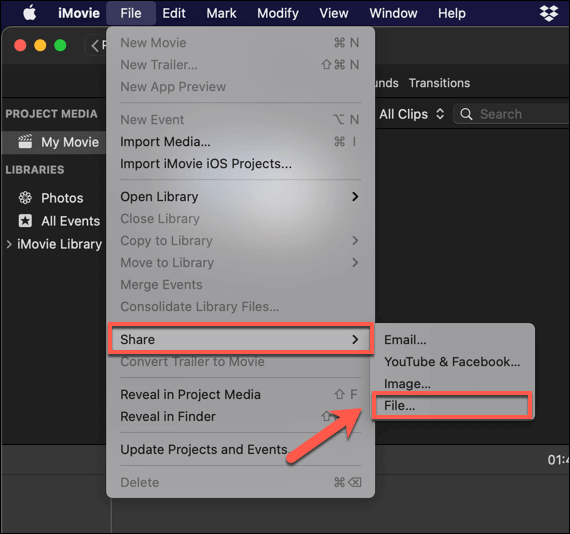Open the Apple menu
This screenshot has width=570, height=534.
(30, 13)
